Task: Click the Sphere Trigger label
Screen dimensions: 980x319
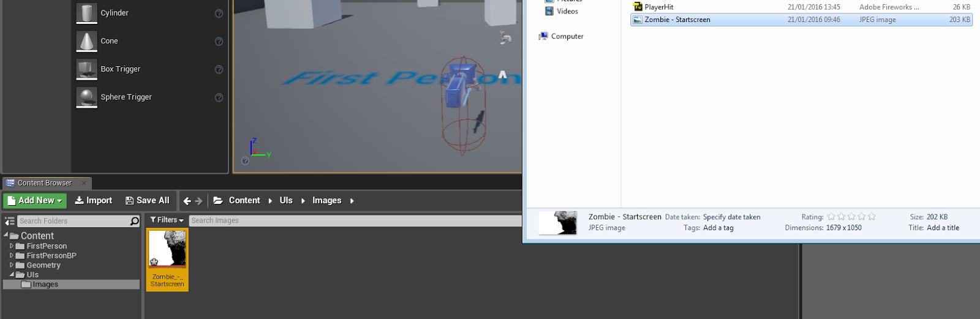Action: coord(126,97)
